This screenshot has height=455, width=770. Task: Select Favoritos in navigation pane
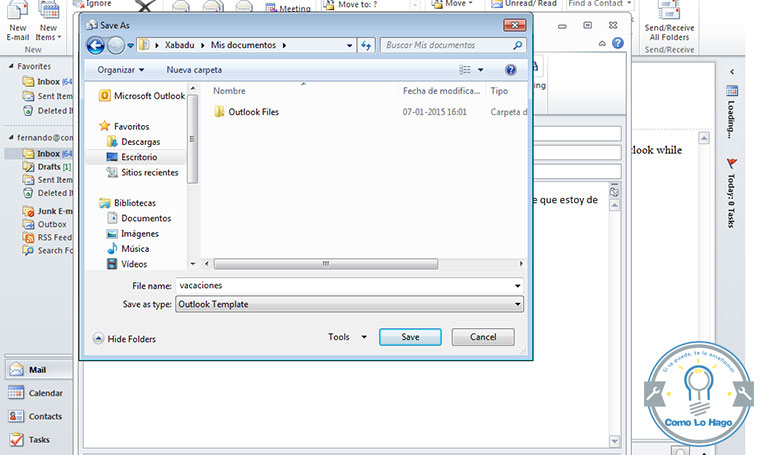tap(124, 126)
